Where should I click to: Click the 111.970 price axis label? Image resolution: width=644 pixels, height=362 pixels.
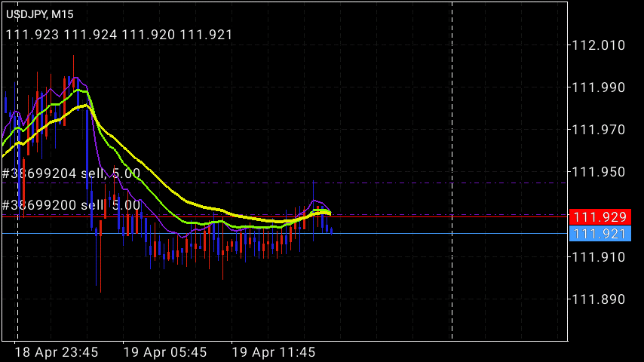coord(599,130)
